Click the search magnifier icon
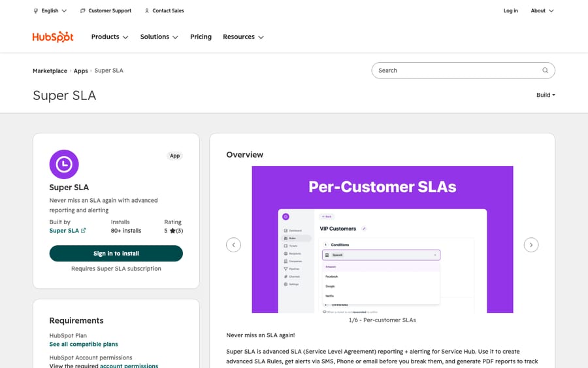The image size is (588, 368). pyautogui.click(x=546, y=71)
